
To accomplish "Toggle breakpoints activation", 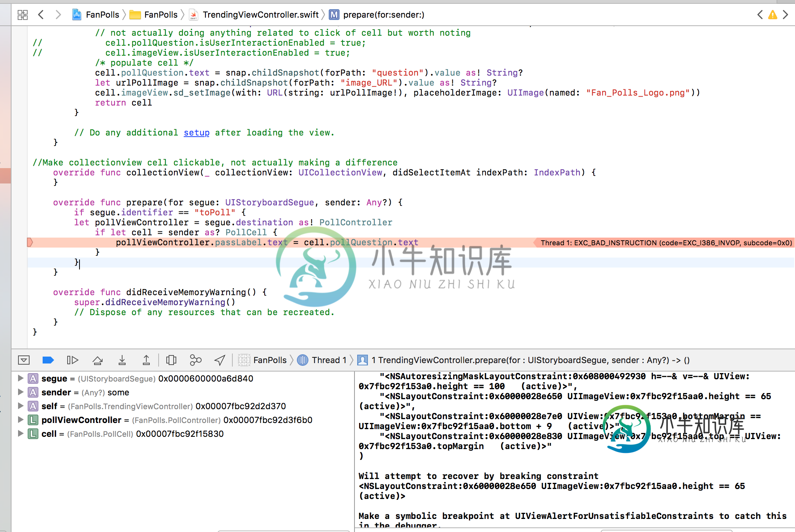I will point(48,360).
